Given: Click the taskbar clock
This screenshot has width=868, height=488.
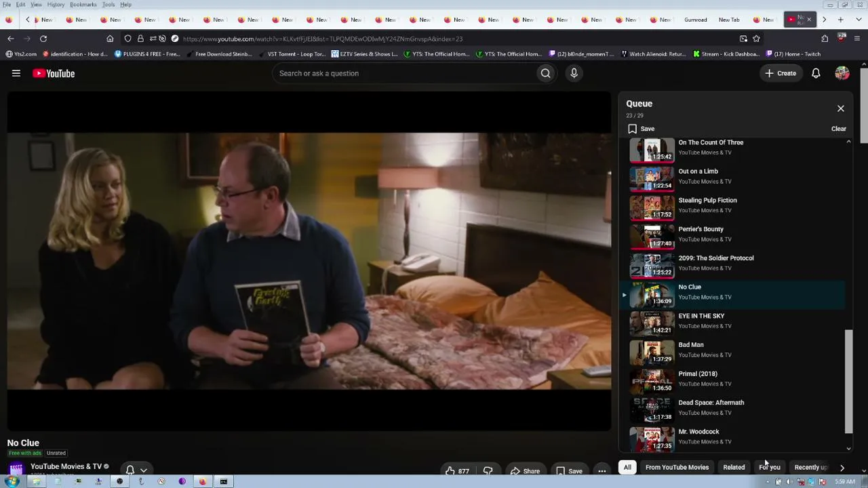Looking at the screenshot, I should tap(844, 482).
